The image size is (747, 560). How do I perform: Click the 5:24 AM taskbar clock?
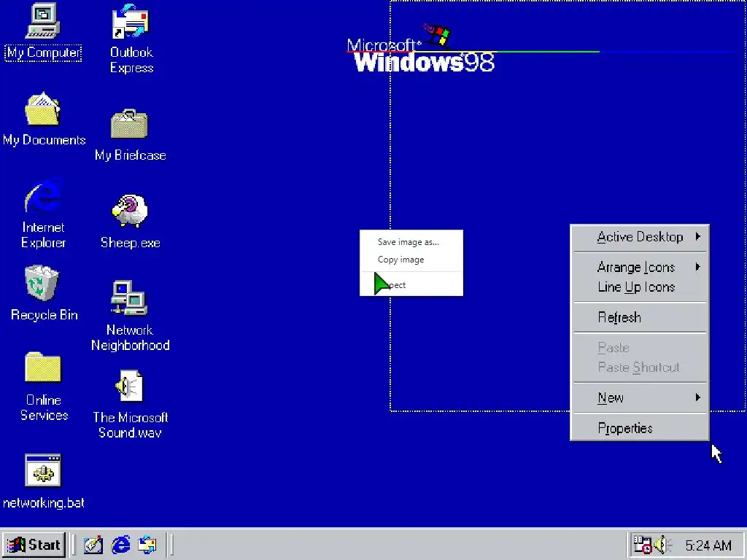(708, 545)
